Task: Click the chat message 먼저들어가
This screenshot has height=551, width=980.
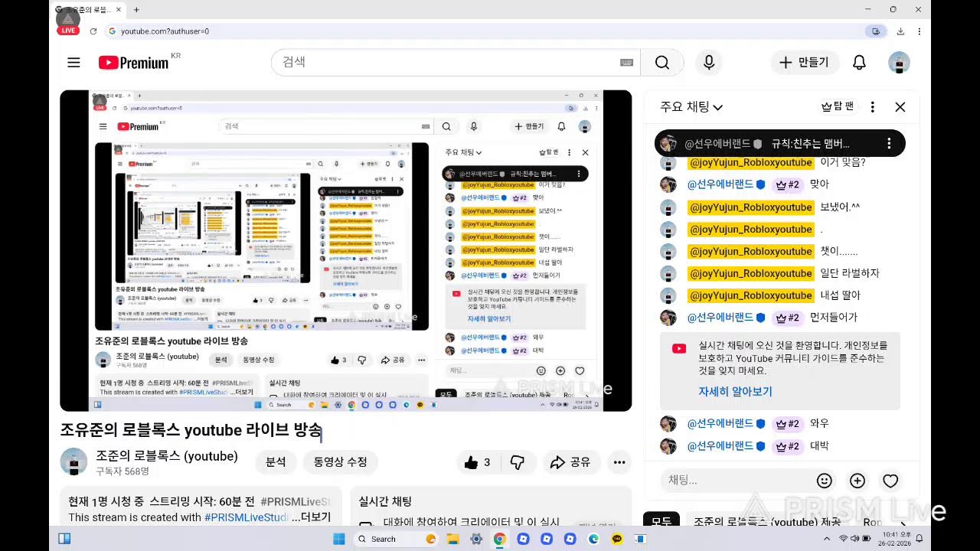Action: (834, 317)
